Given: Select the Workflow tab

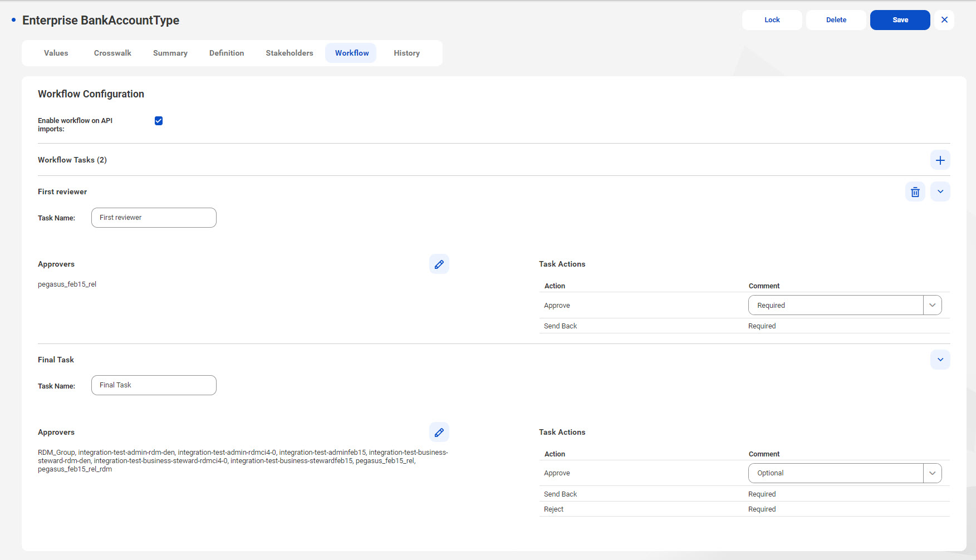Looking at the screenshot, I should coord(351,53).
